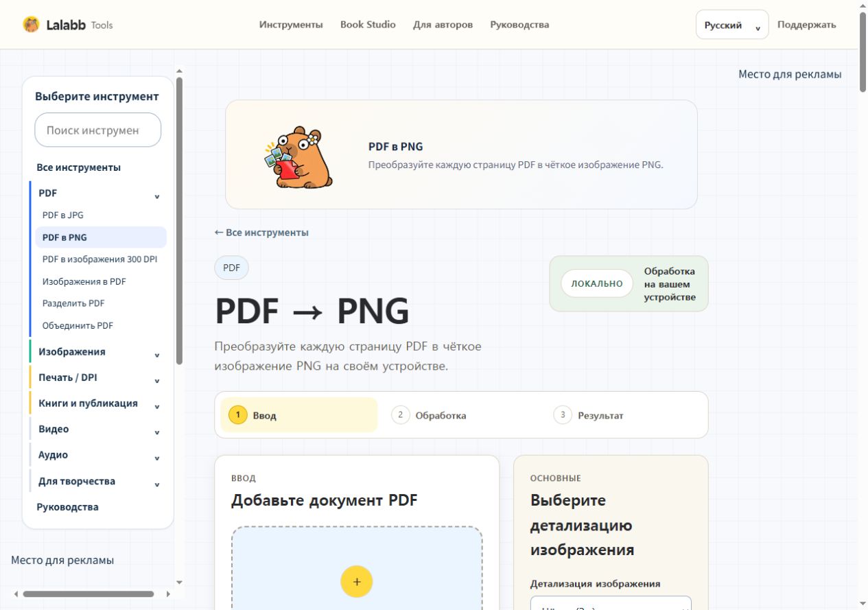The width and height of the screenshot is (868, 610).
Task: Expand the Книги и публикация category
Action: 99,403
